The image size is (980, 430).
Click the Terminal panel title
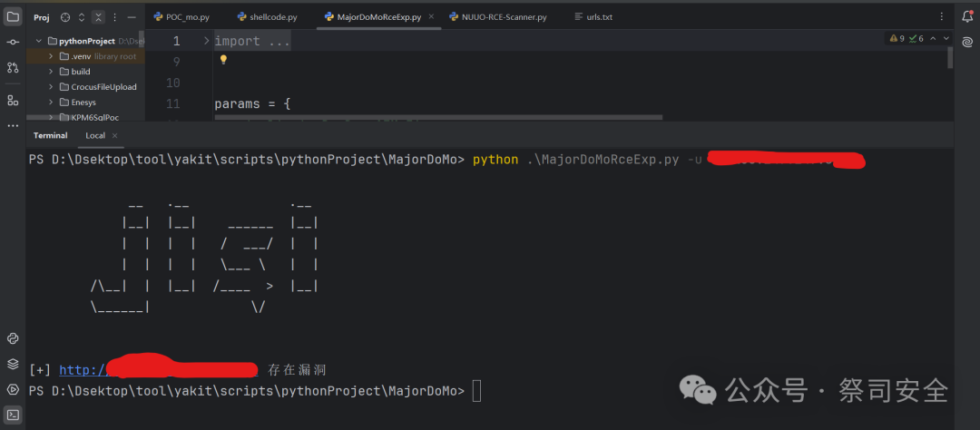[51, 136]
